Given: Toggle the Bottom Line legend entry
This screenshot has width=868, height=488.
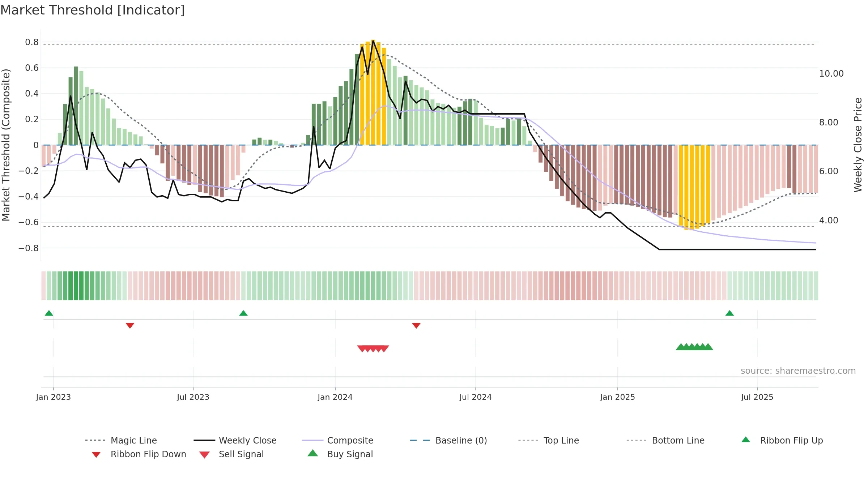Looking at the screenshot, I should pos(665,440).
